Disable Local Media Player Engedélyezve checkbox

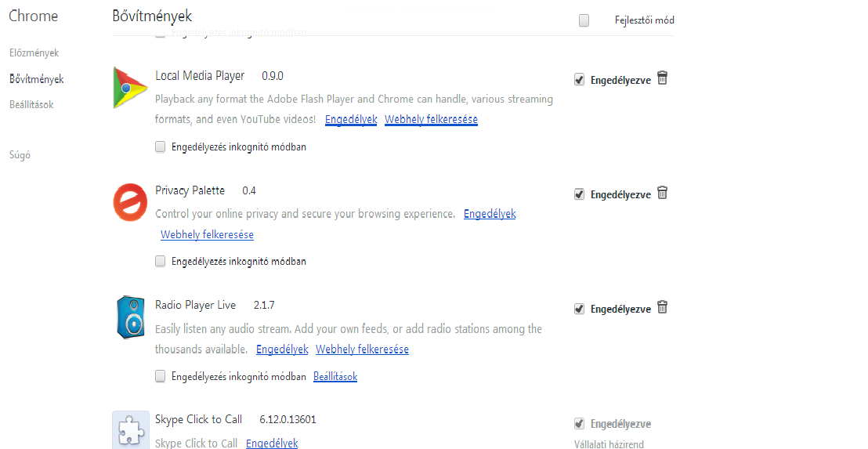point(580,80)
